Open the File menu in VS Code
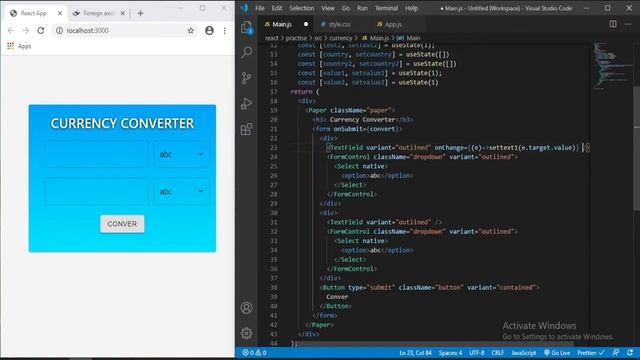 260,8
